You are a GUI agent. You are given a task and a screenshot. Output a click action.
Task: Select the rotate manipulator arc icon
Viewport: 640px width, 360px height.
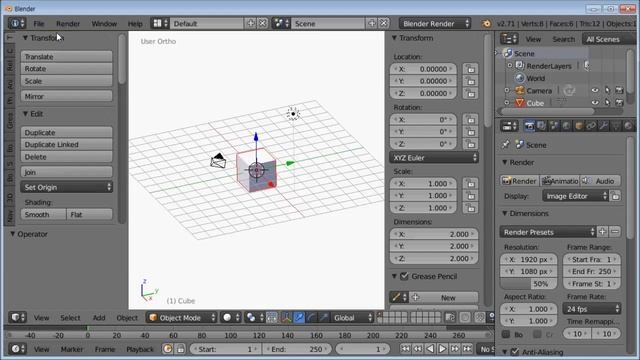(x=311, y=318)
